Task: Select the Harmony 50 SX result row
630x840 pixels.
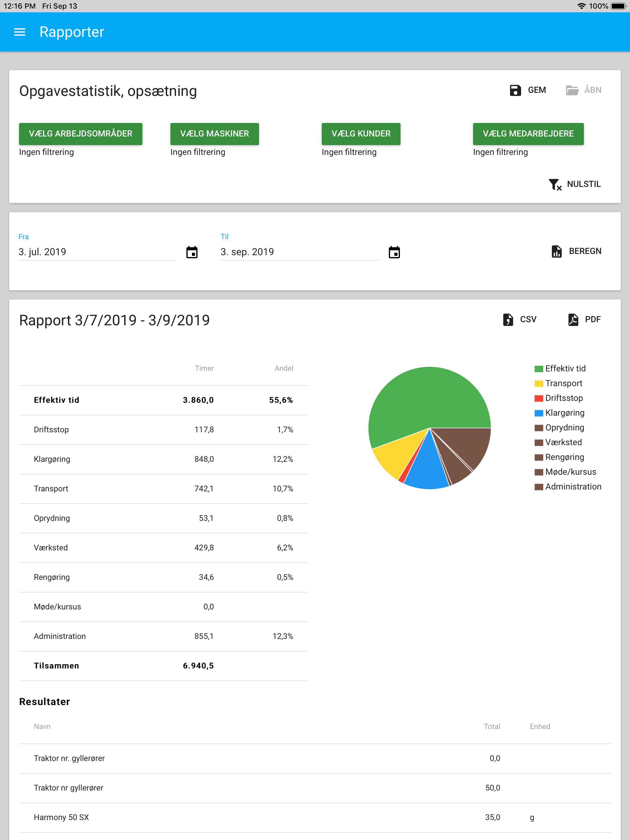Action: tap(315, 817)
